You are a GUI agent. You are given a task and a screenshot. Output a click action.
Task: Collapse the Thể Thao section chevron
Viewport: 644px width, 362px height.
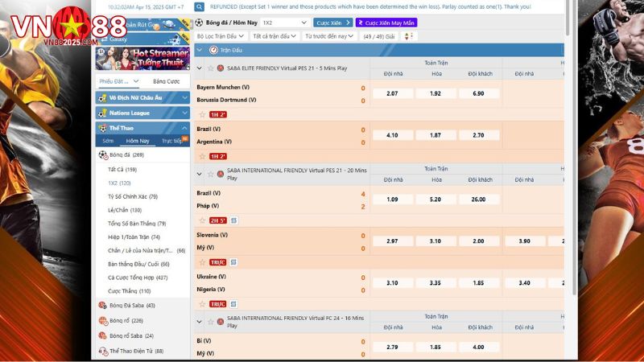point(184,128)
